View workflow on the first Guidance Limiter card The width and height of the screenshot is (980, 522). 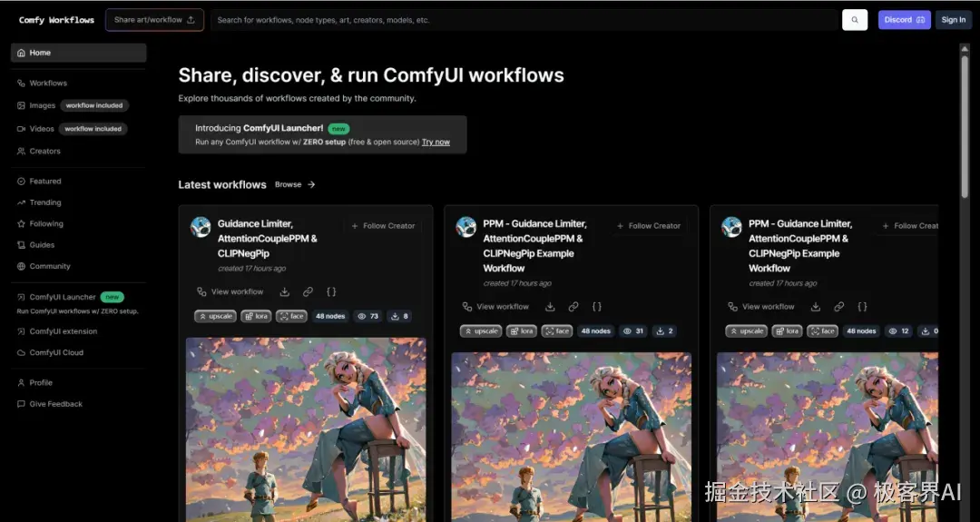(x=230, y=291)
